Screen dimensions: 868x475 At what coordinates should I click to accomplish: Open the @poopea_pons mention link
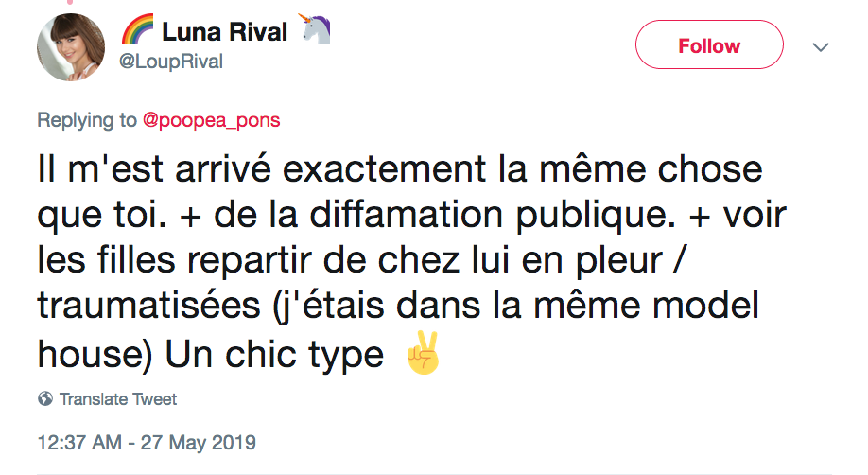tap(211, 120)
